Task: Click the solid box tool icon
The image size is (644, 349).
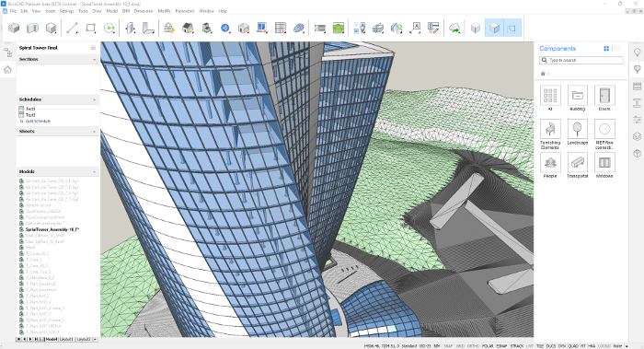Action: 51,28
